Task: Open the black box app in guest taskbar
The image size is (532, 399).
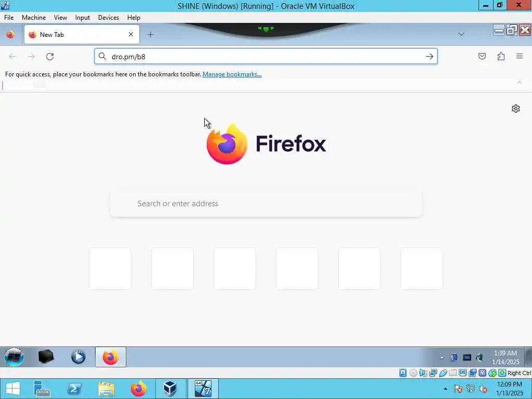Action: [x=46, y=357]
